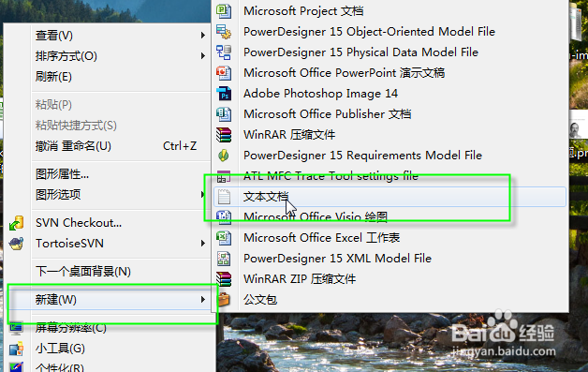The image size is (588, 372).
Task: Expand the 排序方式(O) submenu arrow
Action: 203,56
